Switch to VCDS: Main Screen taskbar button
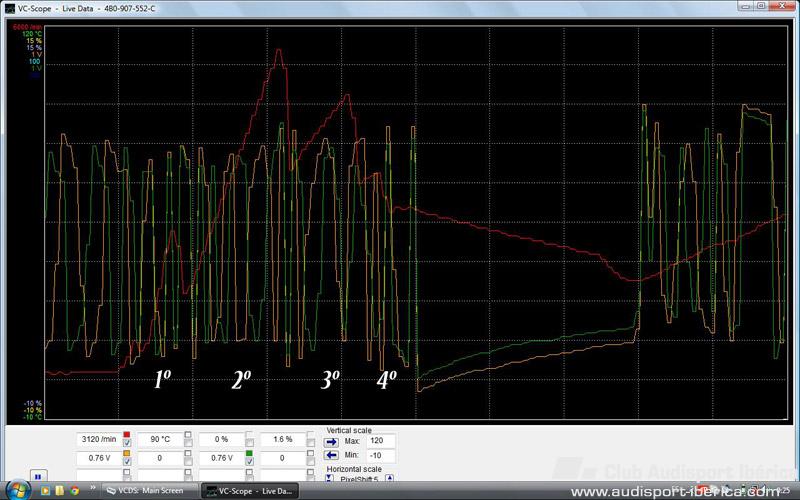 click(149, 491)
